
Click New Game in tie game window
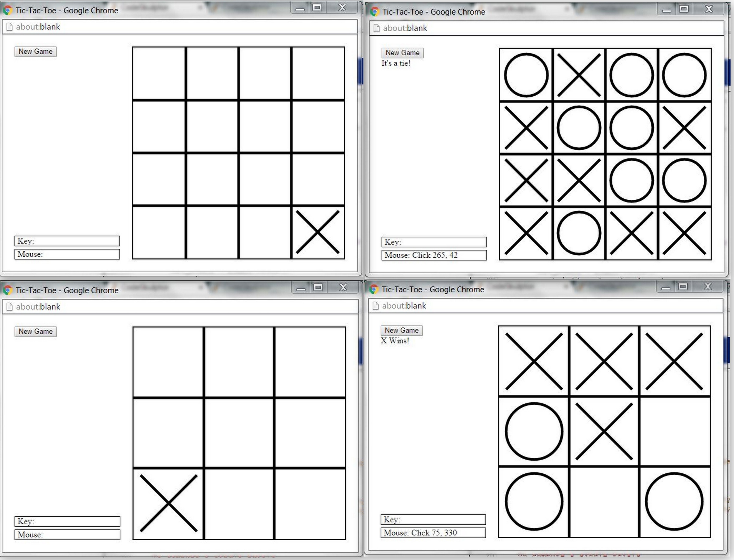402,53
